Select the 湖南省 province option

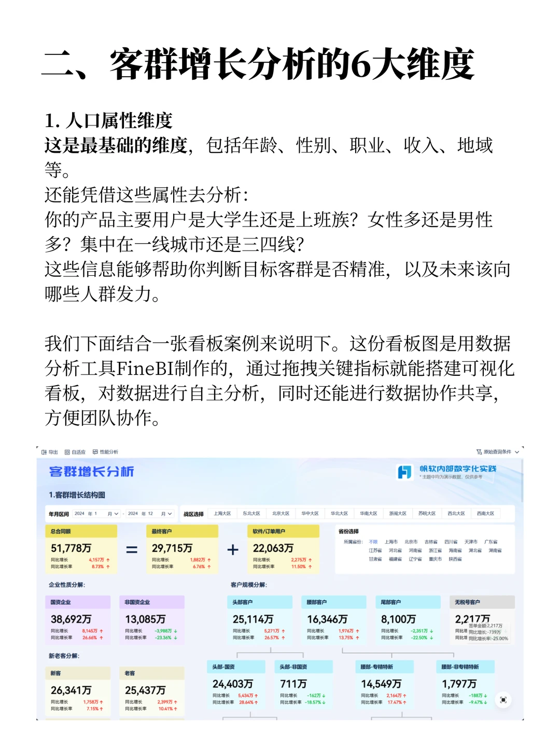(x=495, y=551)
